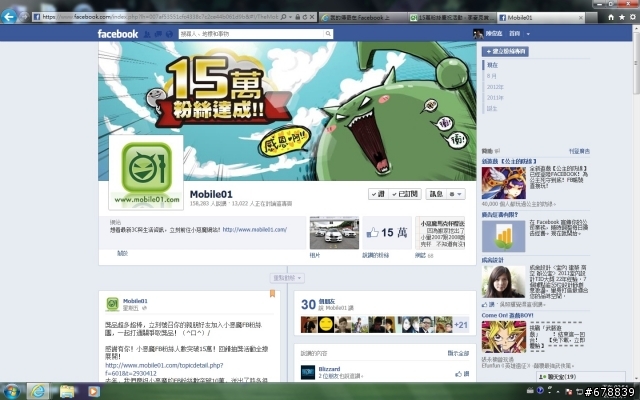Screen dimensions: 640x400
Task: Close the Mobile01 browser tab
Action: (x=580, y=18)
